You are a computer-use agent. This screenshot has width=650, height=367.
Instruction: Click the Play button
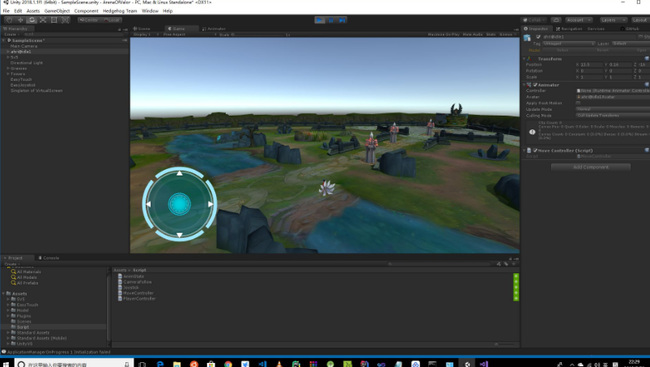coord(320,20)
